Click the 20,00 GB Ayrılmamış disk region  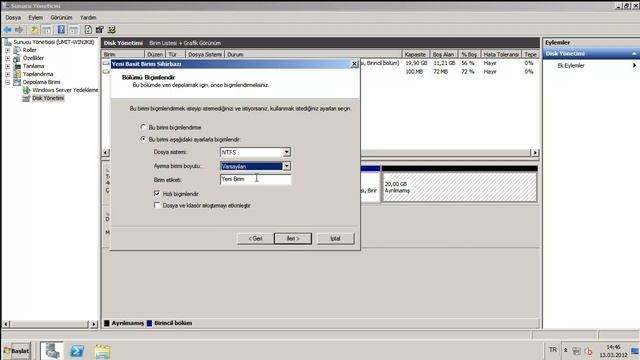tap(459, 187)
